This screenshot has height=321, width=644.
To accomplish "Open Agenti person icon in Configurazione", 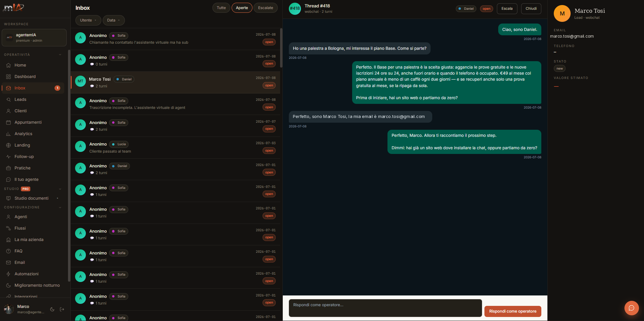I will [x=8, y=217].
